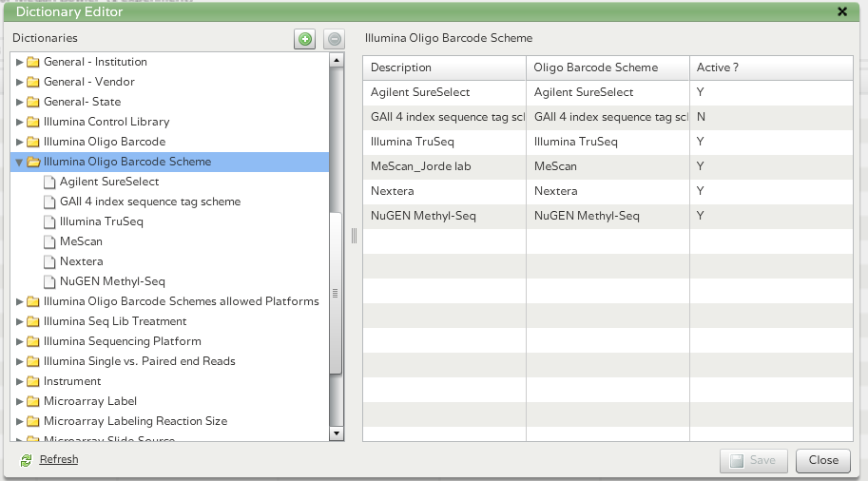This screenshot has width=868, height=481.
Task: Click the General - Vendor folder icon
Action: 33,82
